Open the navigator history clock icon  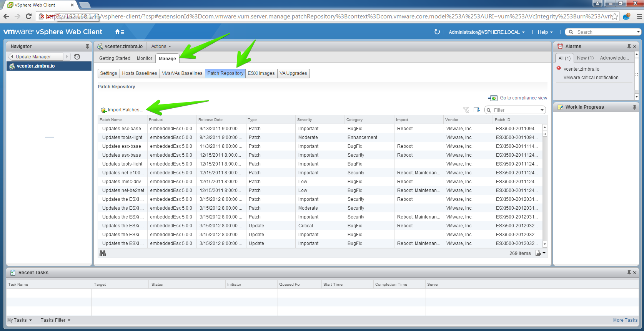(x=77, y=57)
